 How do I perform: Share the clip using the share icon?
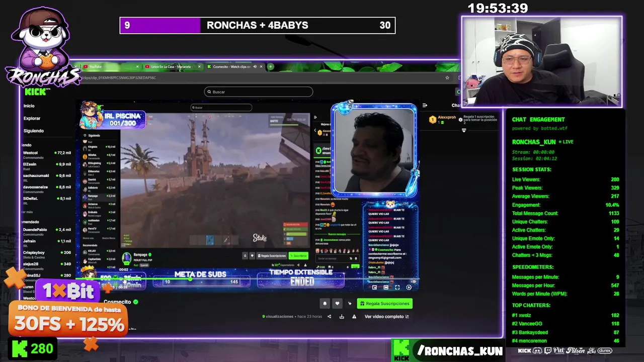click(329, 316)
